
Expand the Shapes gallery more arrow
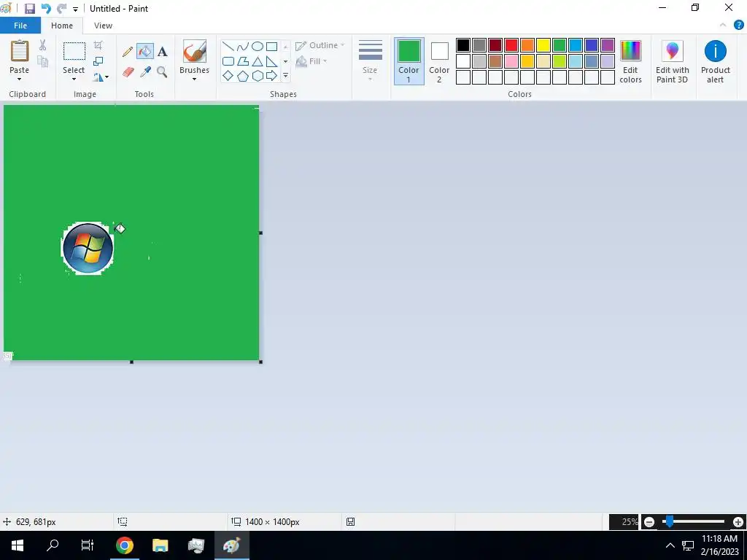point(285,76)
